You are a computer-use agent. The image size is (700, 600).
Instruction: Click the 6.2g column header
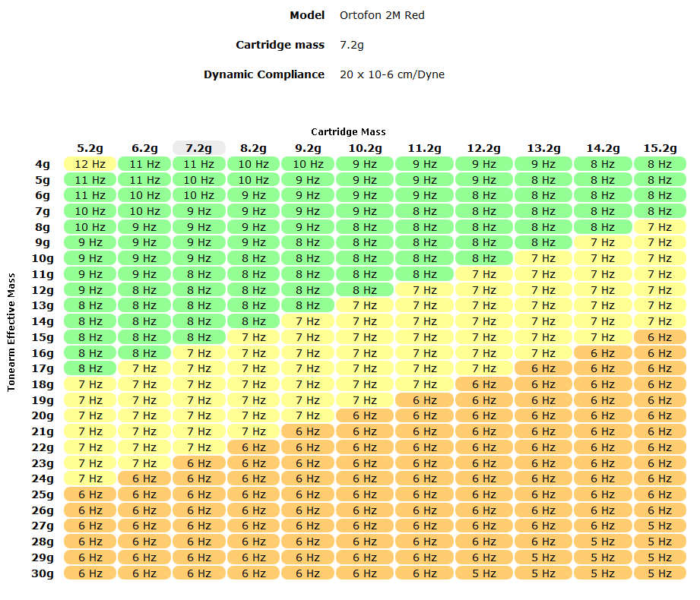click(x=144, y=148)
